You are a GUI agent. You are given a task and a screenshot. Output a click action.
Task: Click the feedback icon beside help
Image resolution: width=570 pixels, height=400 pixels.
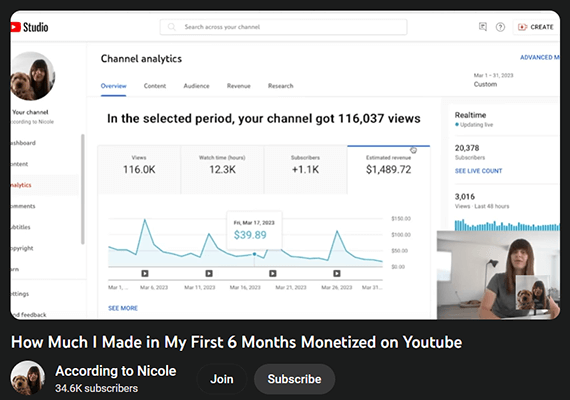(482, 27)
